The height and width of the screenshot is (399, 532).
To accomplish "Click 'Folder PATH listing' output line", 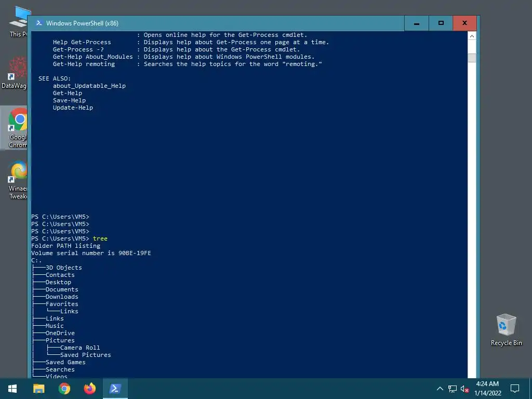I will (x=66, y=246).
